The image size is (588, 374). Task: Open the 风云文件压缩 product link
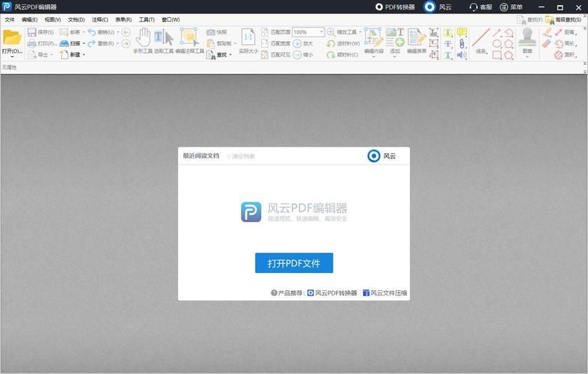click(385, 293)
